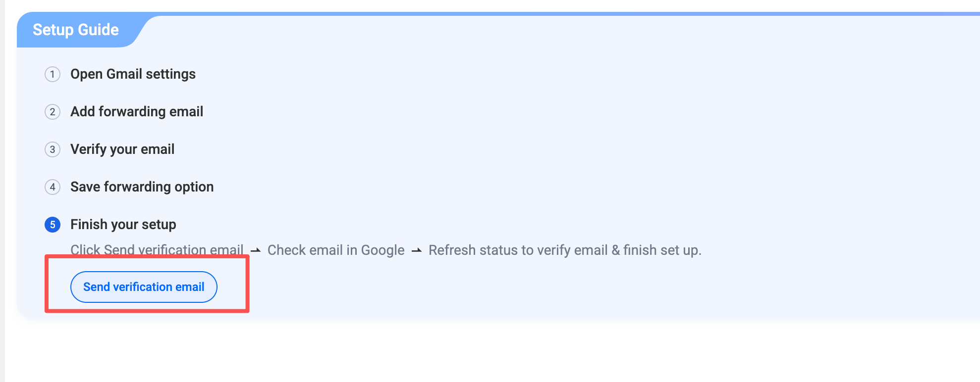The height and width of the screenshot is (382, 980).
Task: Click the step 3 number circle
Action: (53, 149)
